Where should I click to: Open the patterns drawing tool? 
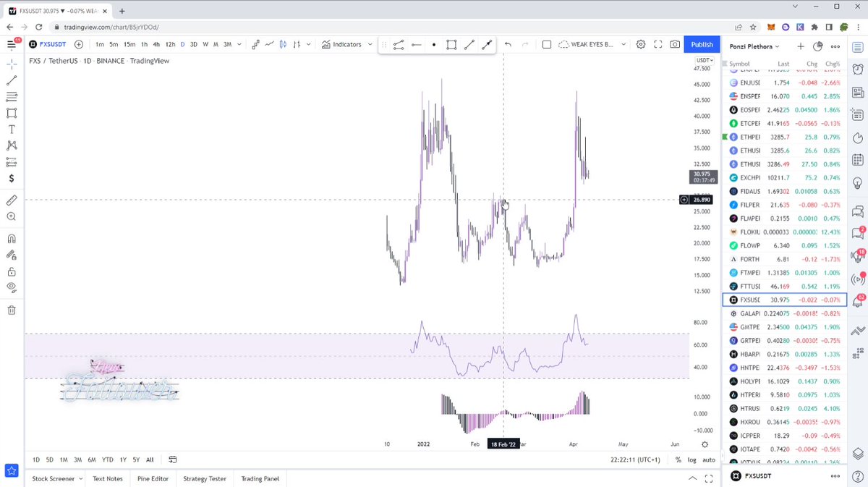[x=12, y=145]
